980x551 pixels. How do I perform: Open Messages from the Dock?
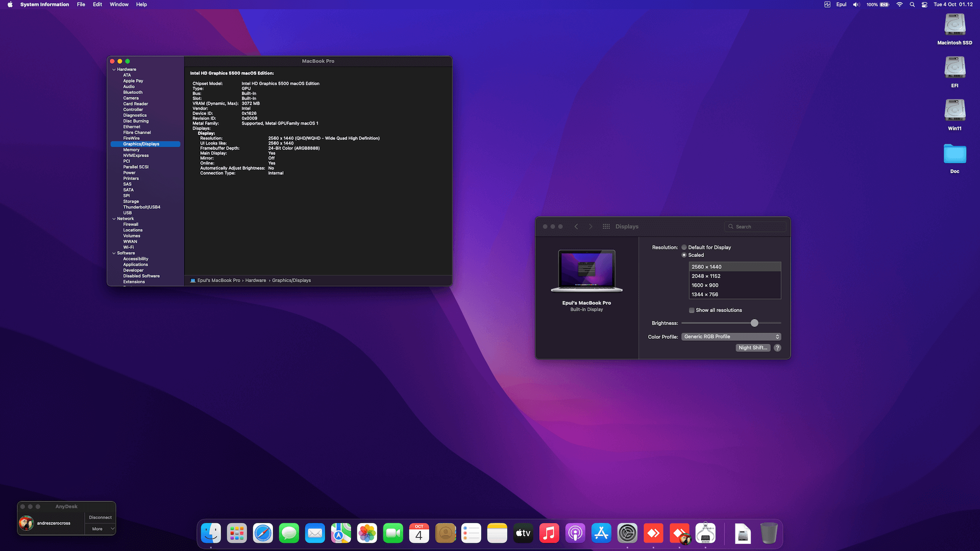point(289,533)
